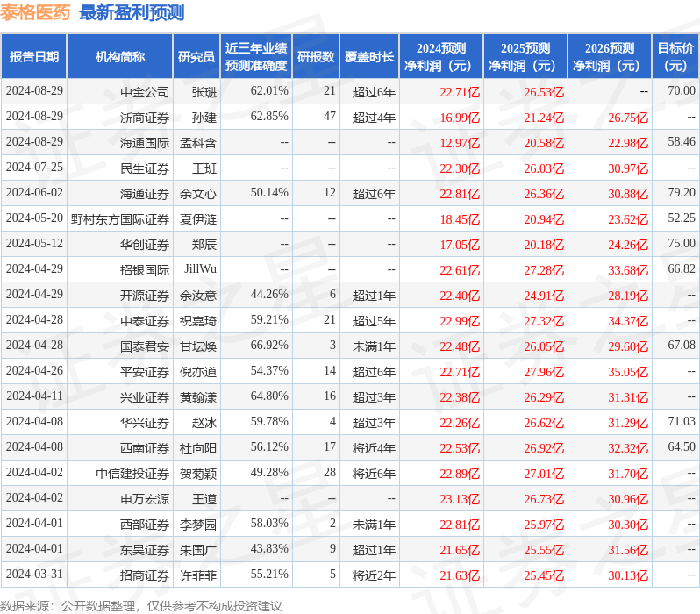The image size is (700, 614).
Task: Click the 26.53亿 2025 profit forecast
Action: (544, 92)
